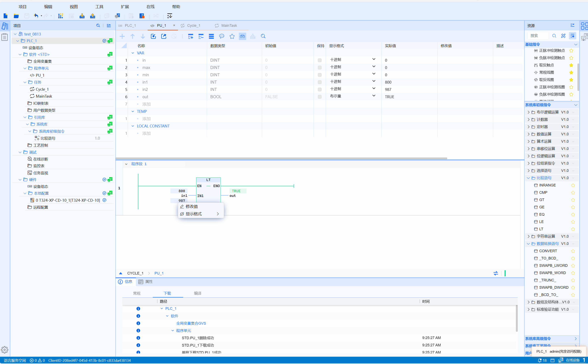
Task: Click the 全局变量集合GVS link
Action: (191, 323)
